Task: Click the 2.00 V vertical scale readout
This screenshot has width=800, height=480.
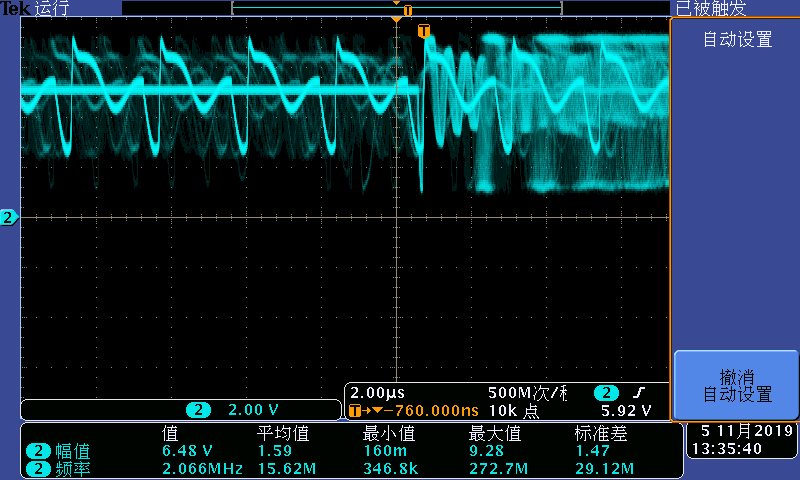Action: (x=253, y=410)
